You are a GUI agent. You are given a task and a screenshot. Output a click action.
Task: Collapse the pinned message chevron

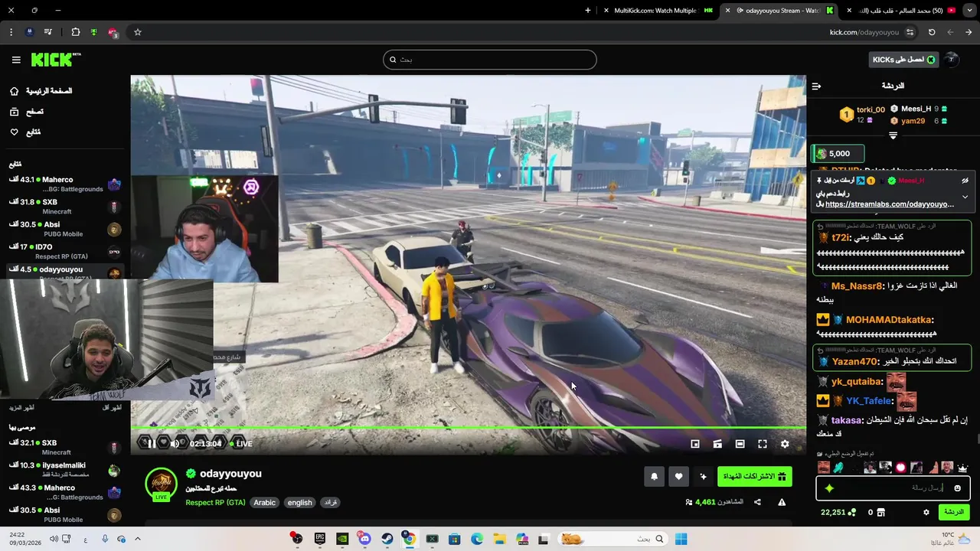pyautogui.click(x=965, y=197)
